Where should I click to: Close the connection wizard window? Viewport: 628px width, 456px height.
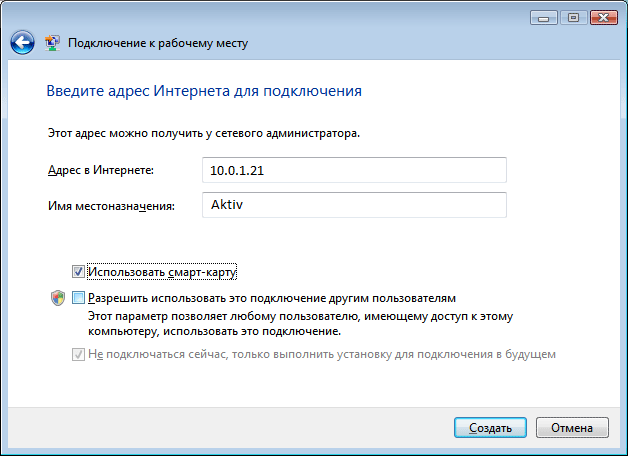(x=604, y=18)
